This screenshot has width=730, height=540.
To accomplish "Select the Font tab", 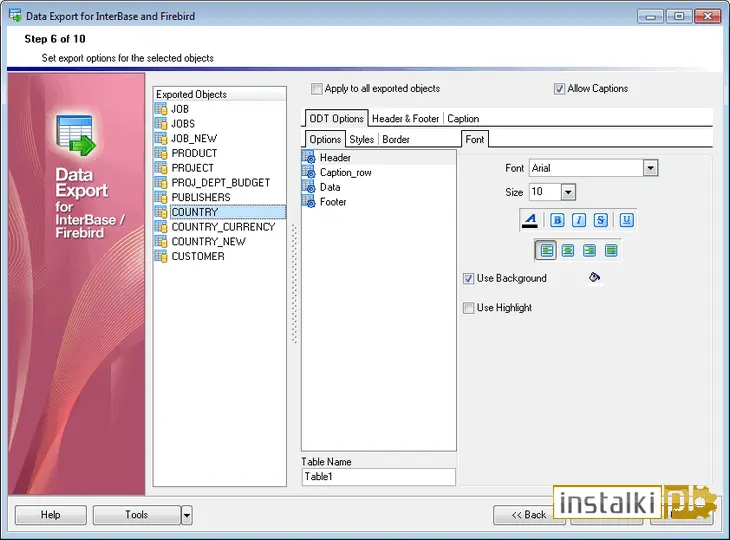I will 474,139.
